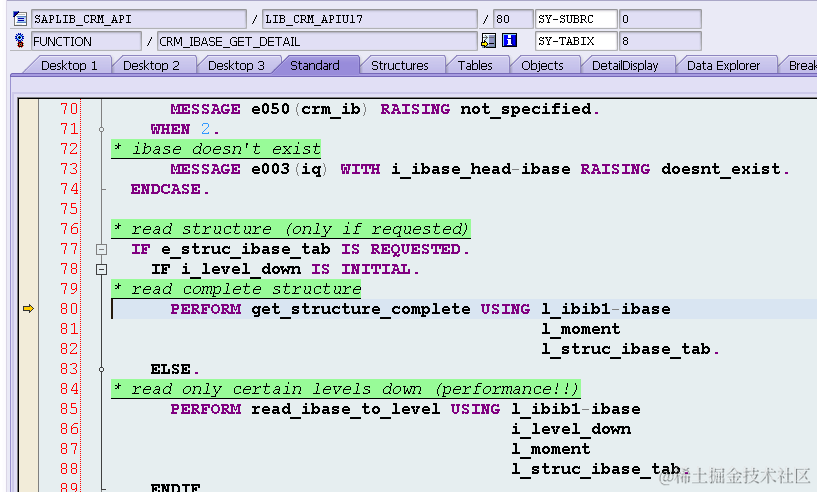Click the SY-SUBRC value field

pos(660,19)
